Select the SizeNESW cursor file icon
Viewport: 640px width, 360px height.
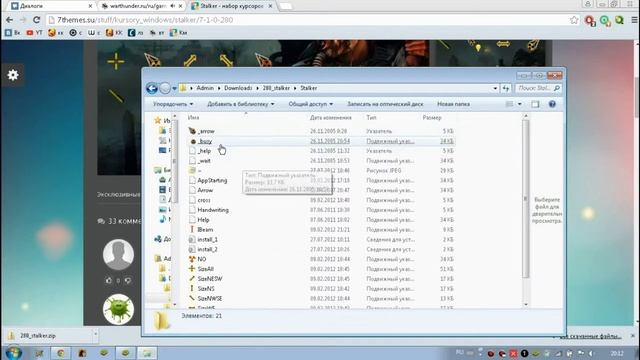[x=192, y=278]
